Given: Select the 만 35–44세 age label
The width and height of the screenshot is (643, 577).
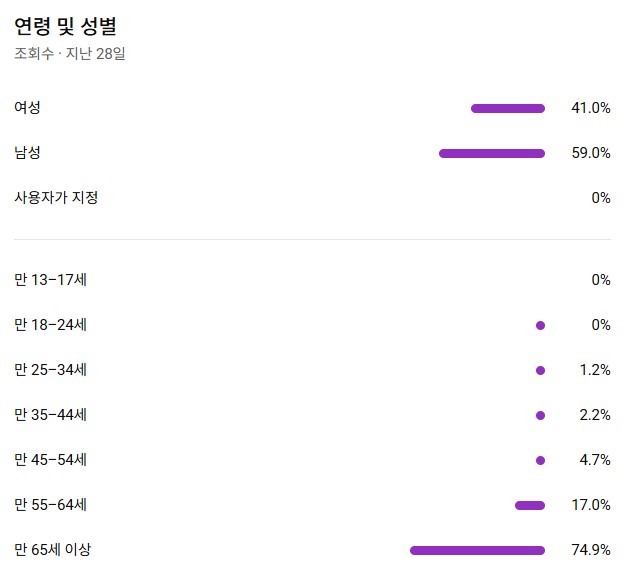Looking at the screenshot, I should (x=51, y=415).
